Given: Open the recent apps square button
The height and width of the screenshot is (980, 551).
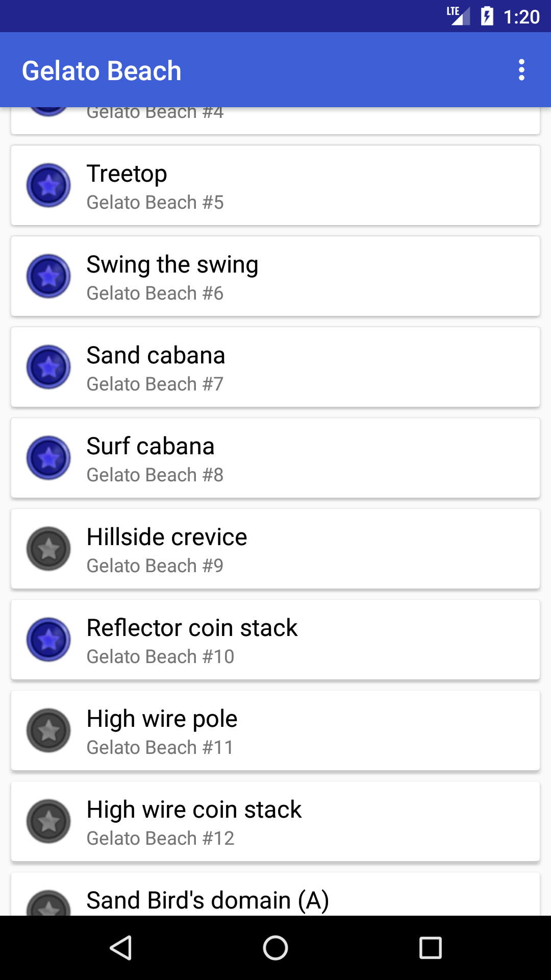Looking at the screenshot, I should tap(430, 948).
